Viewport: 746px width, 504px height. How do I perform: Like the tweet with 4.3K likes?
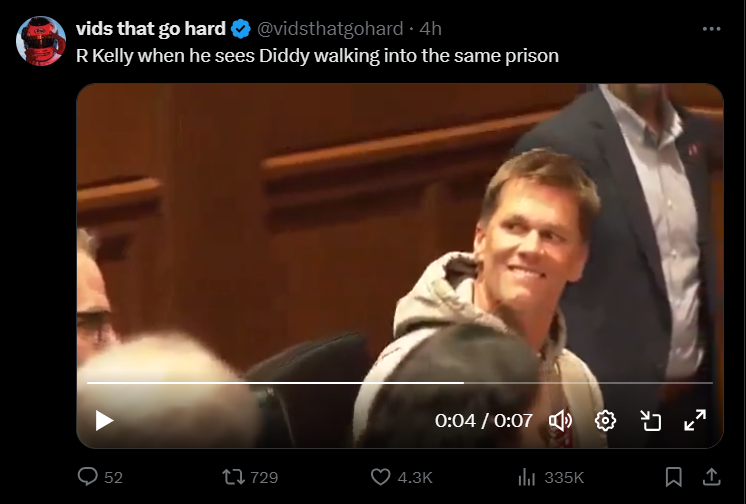pos(381,477)
